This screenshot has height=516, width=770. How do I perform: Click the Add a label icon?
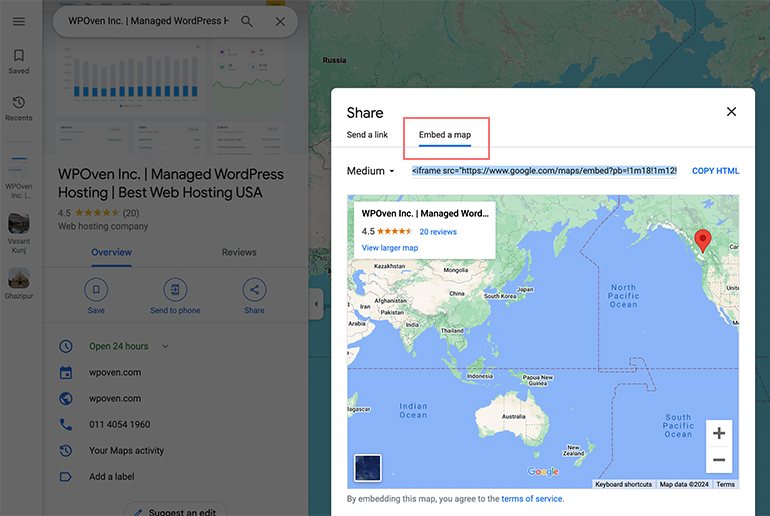(x=66, y=477)
